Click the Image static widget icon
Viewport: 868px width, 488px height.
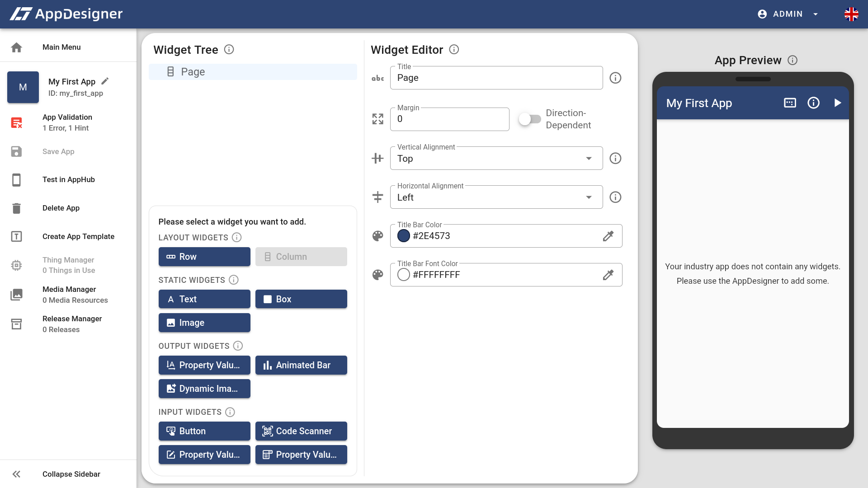tap(170, 322)
